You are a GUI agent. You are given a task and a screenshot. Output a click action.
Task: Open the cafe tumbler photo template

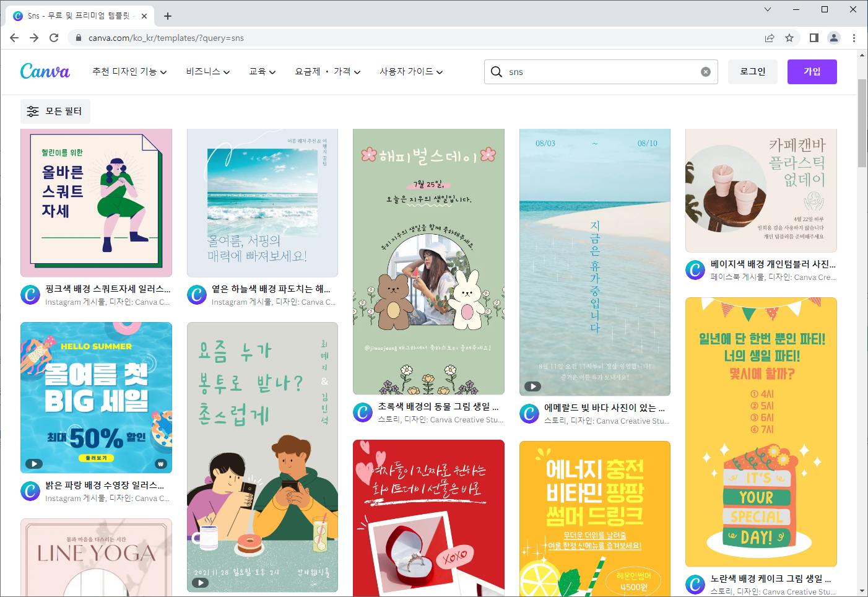coord(761,190)
